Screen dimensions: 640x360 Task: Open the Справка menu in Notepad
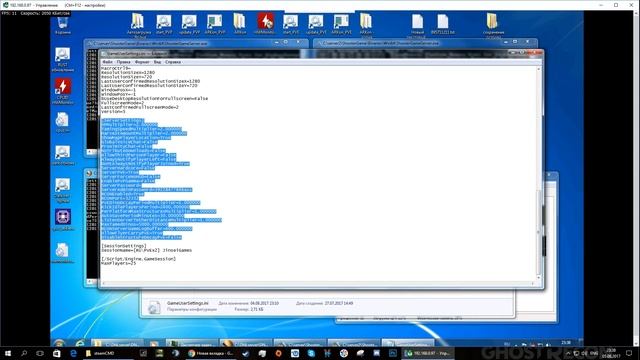click(x=173, y=62)
